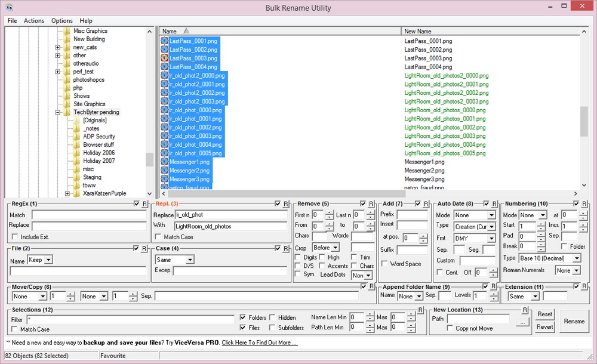Click the R reset icon for Append Folder Name (9)

pyautogui.click(x=494, y=286)
